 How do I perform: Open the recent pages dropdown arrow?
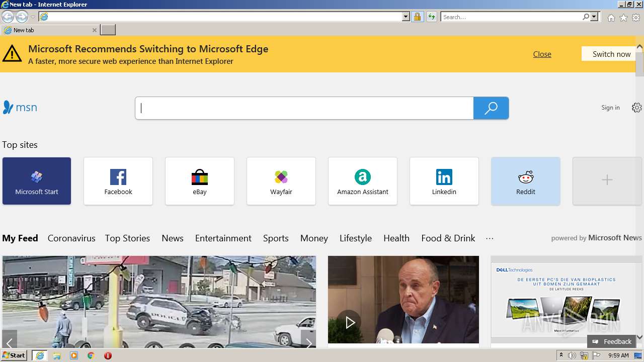pos(33,17)
